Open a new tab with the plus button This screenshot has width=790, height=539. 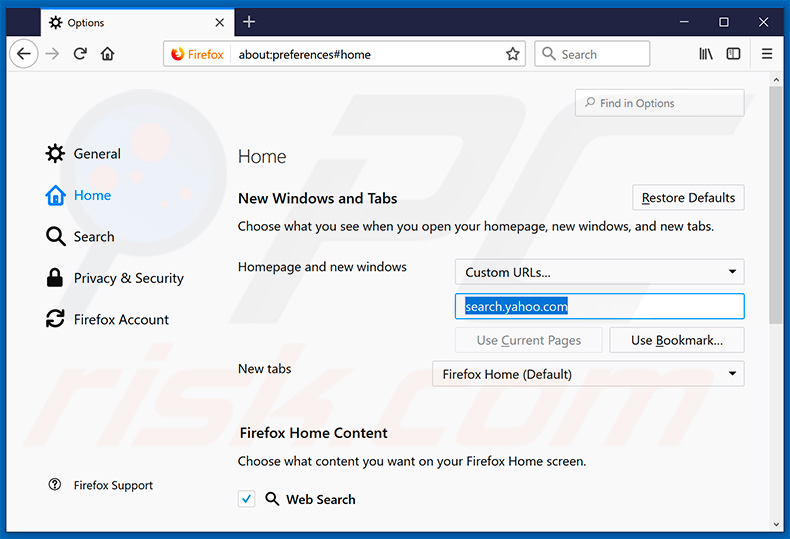[249, 22]
